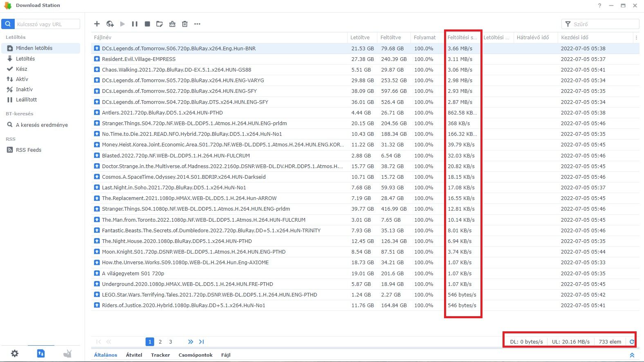Image resolution: width=644 pixels, height=362 pixels.
Task: Open the Általános tab
Action: click(x=105, y=355)
